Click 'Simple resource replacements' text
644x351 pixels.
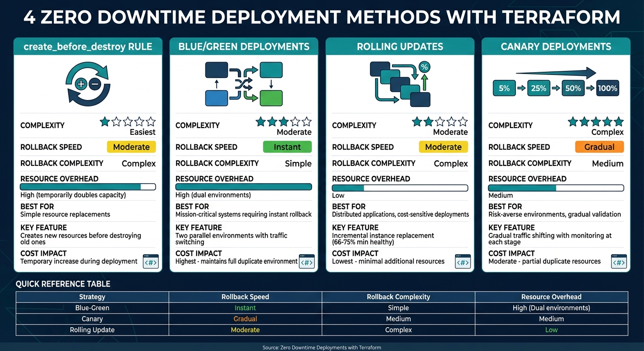click(65, 214)
